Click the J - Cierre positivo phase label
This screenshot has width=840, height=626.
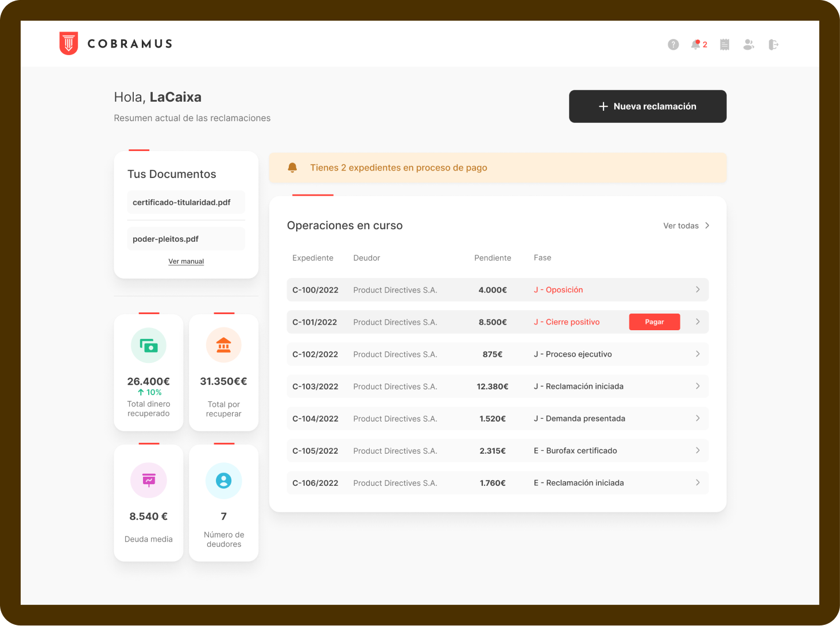(567, 322)
